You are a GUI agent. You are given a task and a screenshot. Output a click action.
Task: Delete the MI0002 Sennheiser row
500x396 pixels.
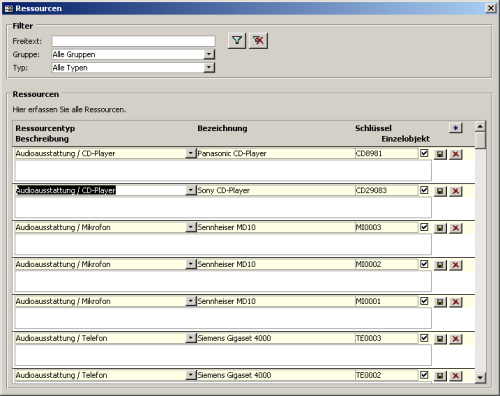(x=456, y=265)
